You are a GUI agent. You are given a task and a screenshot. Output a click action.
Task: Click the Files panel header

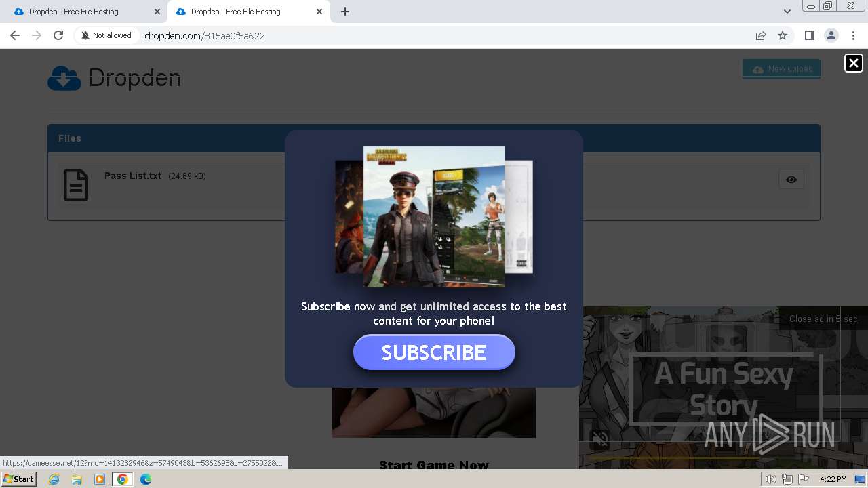pos(434,138)
